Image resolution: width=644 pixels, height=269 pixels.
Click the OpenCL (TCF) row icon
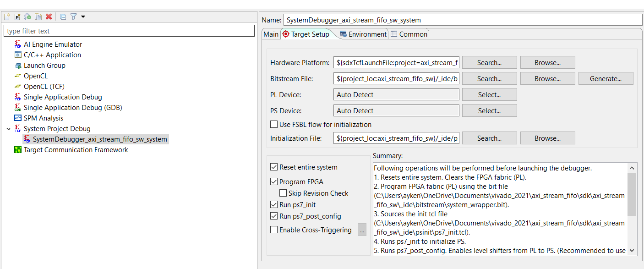coord(18,87)
